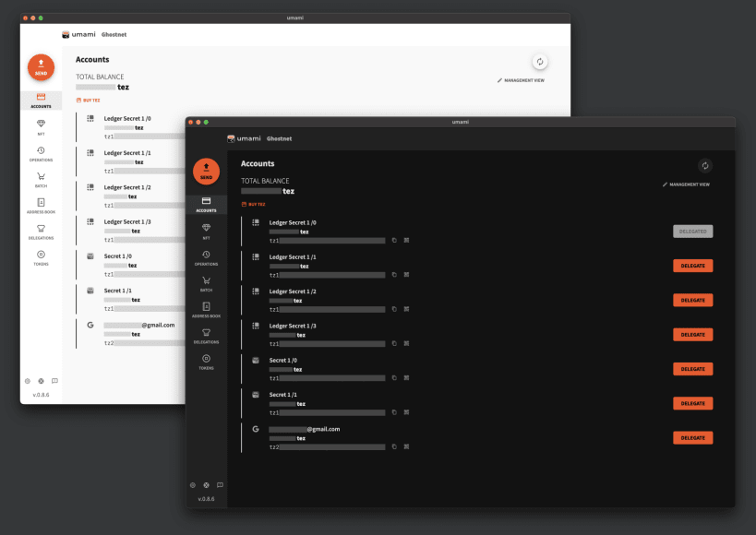The width and height of the screenshot is (756, 535).
Task: Click the orange Send button in dark window
Action: click(x=207, y=172)
